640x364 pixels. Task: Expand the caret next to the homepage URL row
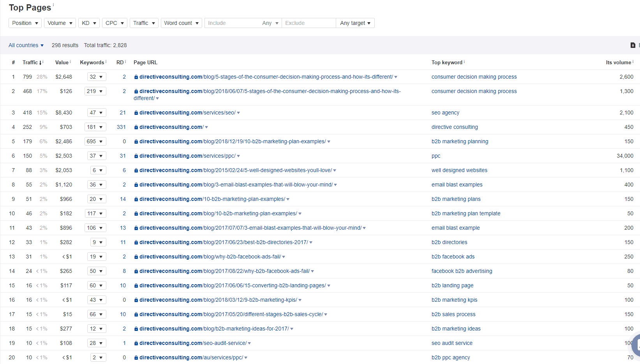(206, 127)
